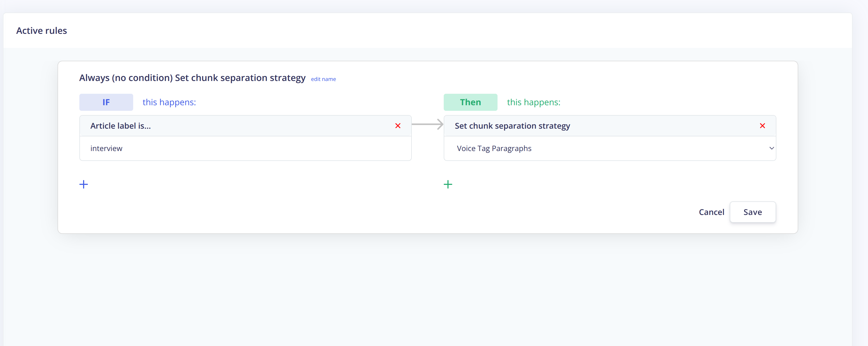The width and height of the screenshot is (868, 346).
Task: Save the rule
Action: 752,212
